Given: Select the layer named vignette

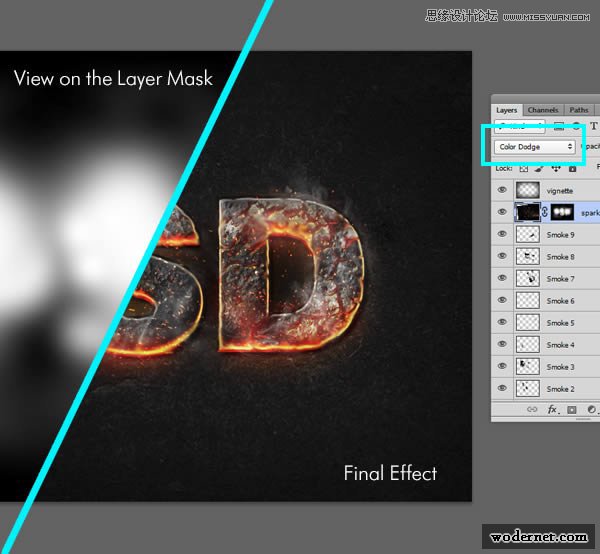Looking at the screenshot, I should (559, 191).
